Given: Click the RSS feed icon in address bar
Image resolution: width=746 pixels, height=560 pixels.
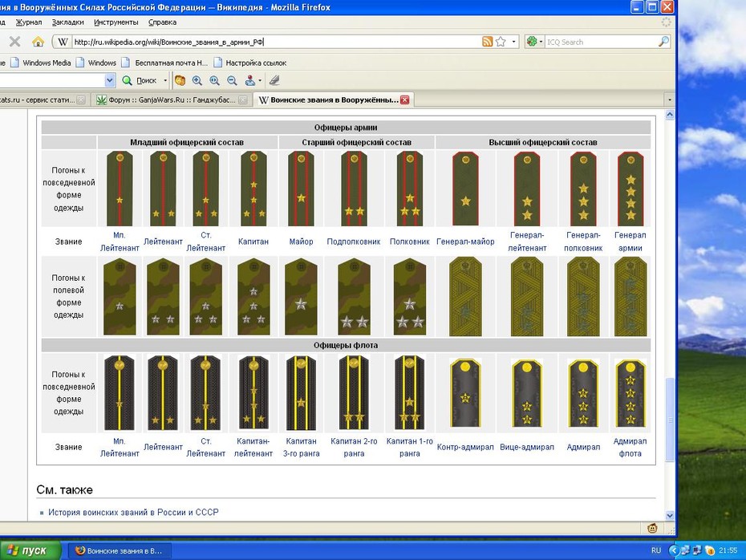Looking at the screenshot, I should (487, 42).
